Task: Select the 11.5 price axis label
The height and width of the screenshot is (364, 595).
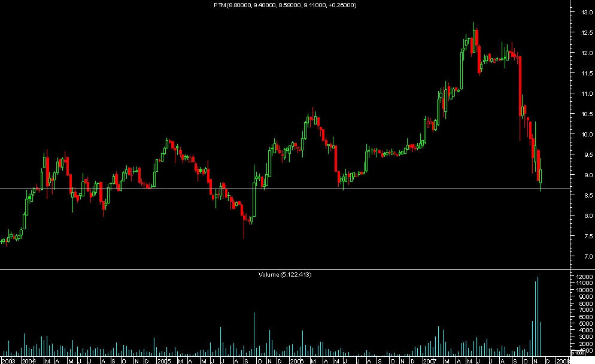Action: [x=587, y=73]
